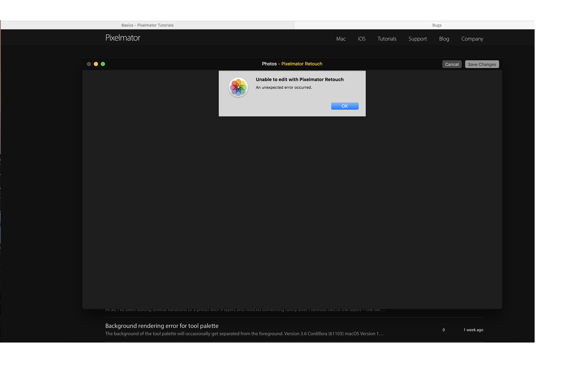This screenshot has height=367, width=588.
Task: Click the yellow minimize window button
Action: pos(96,64)
